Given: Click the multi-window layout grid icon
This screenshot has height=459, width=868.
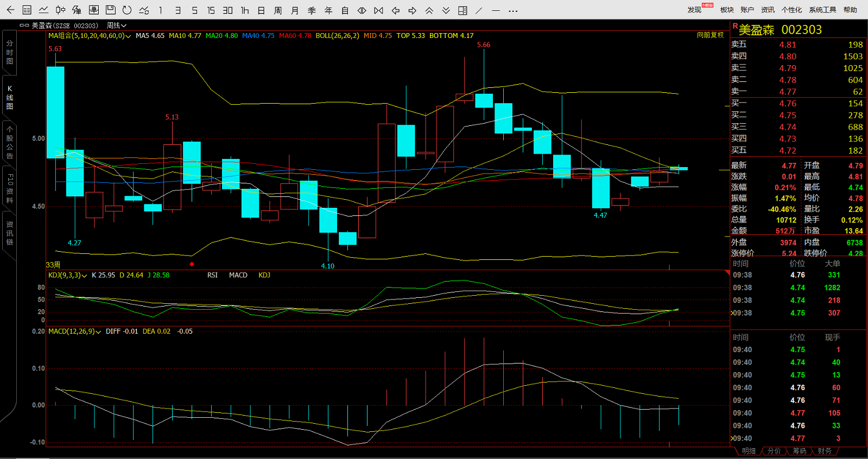Looking at the screenshot, I should click(x=462, y=10).
